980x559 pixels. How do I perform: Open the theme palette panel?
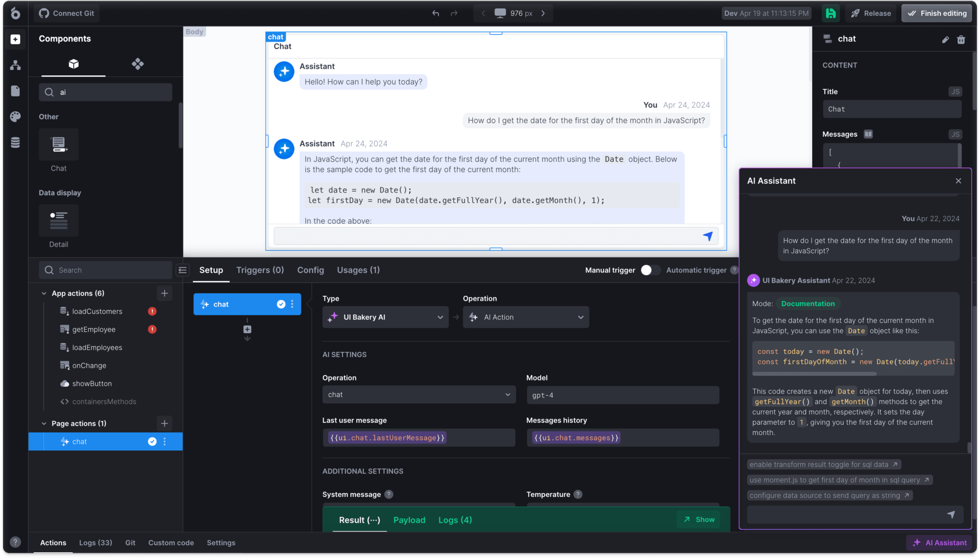tap(15, 117)
